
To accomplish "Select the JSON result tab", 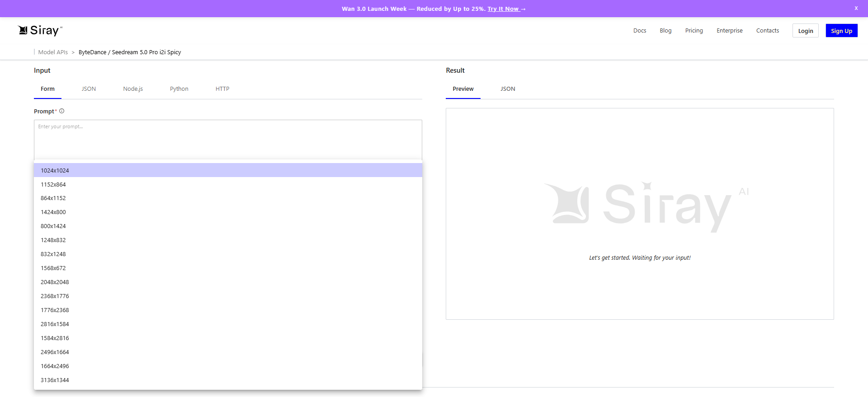I will [x=508, y=89].
